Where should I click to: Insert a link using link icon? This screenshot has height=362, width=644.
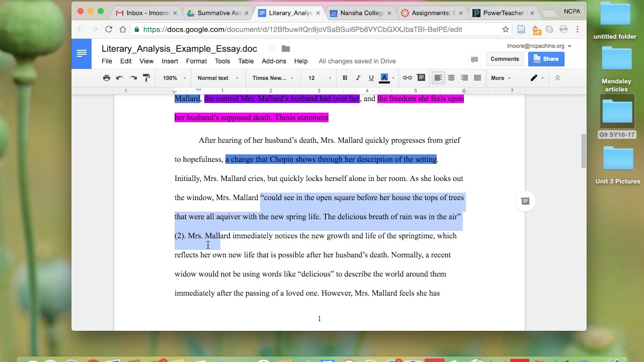point(408,78)
